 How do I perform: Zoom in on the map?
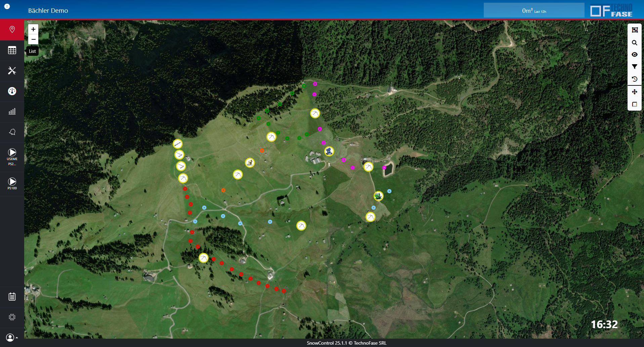33,29
